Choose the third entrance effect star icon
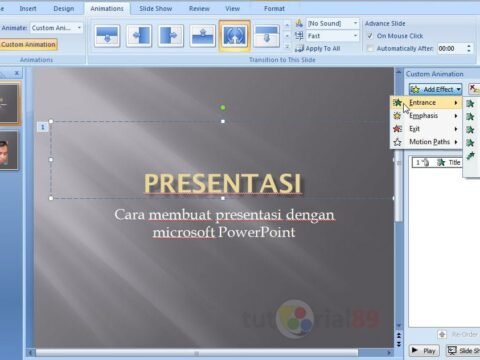 470,130
